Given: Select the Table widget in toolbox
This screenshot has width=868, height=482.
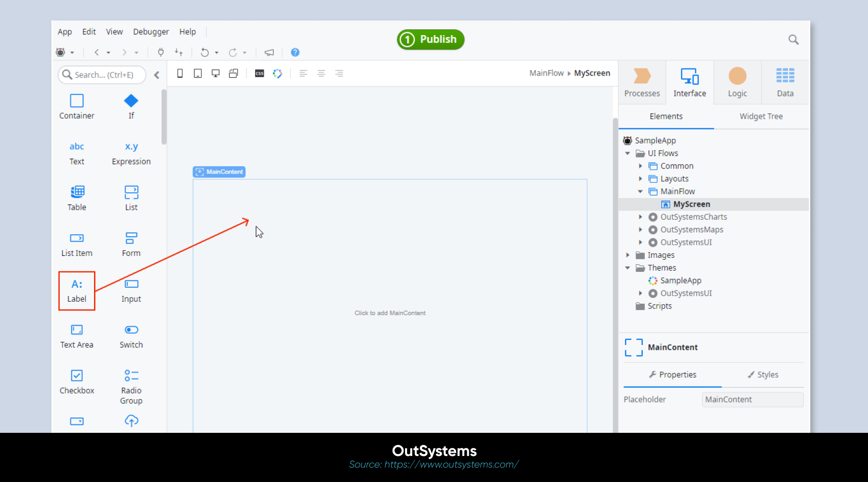Looking at the screenshot, I should [x=77, y=192].
